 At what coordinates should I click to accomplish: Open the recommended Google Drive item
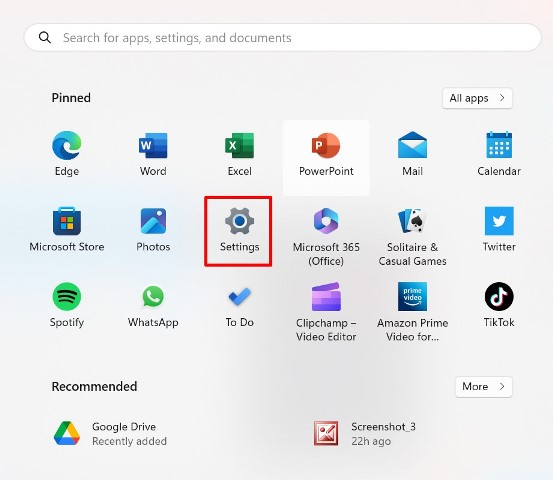point(110,433)
